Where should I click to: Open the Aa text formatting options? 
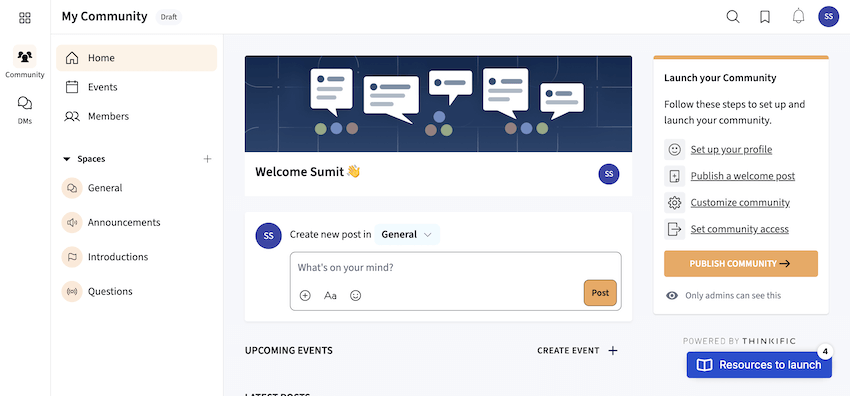coord(330,295)
